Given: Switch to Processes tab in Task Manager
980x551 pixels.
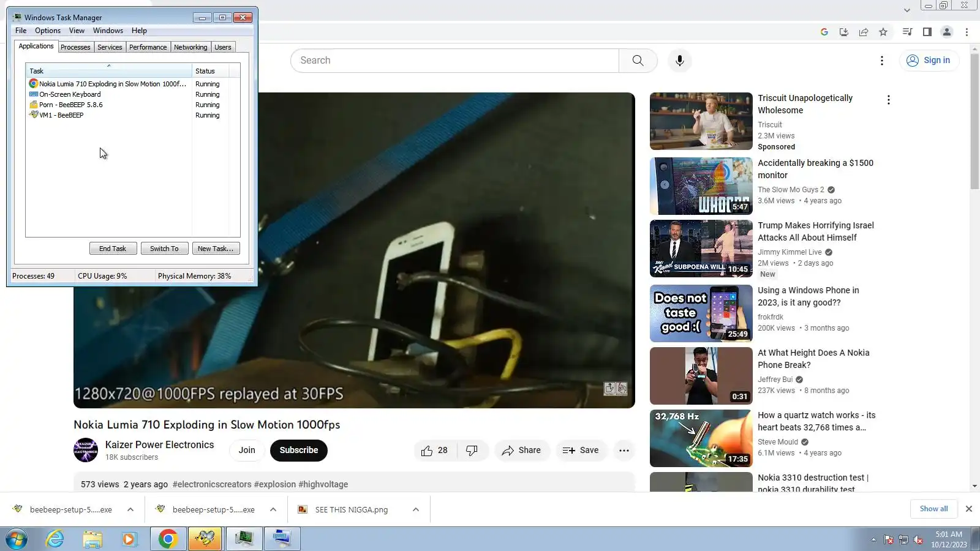Looking at the screenshot, I should tap(75, 47).
